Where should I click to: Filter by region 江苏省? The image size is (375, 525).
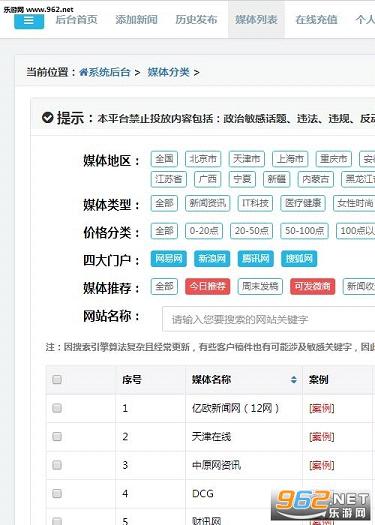click(x=168, y=179)
